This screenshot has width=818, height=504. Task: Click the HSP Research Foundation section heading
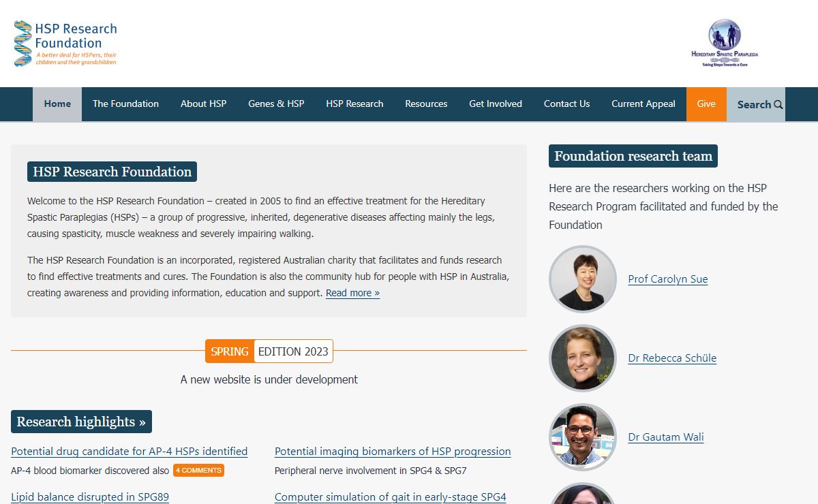112,172
